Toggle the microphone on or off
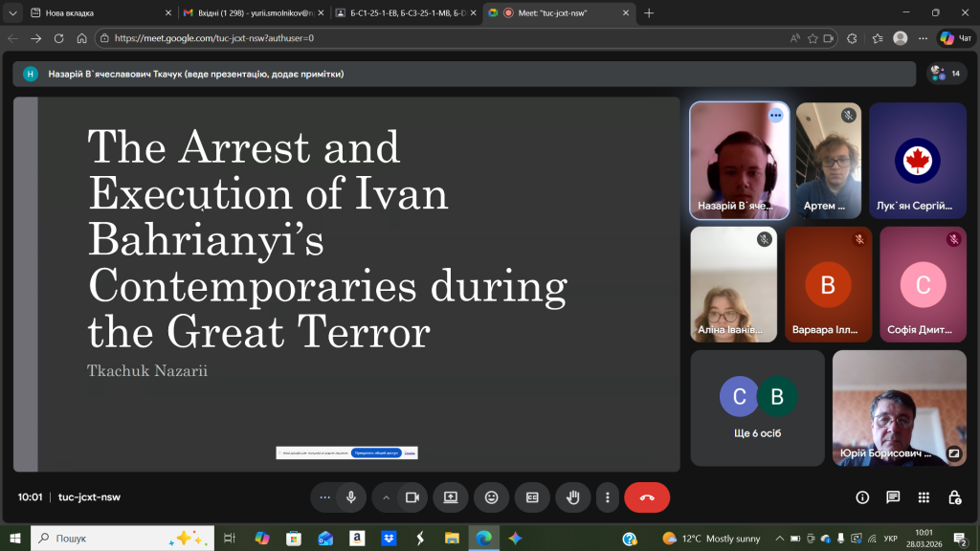The width and height of the screenshot is (980, 551). (351, 497)
